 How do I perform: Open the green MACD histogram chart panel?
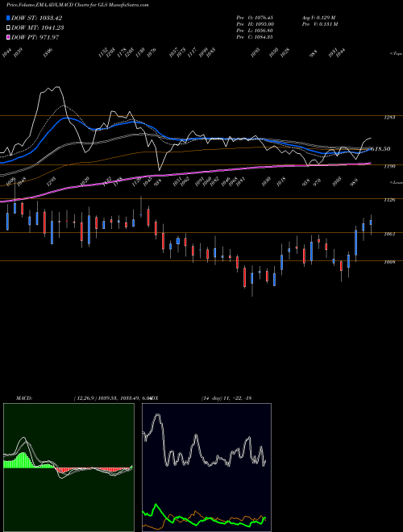tap(69, 468)
